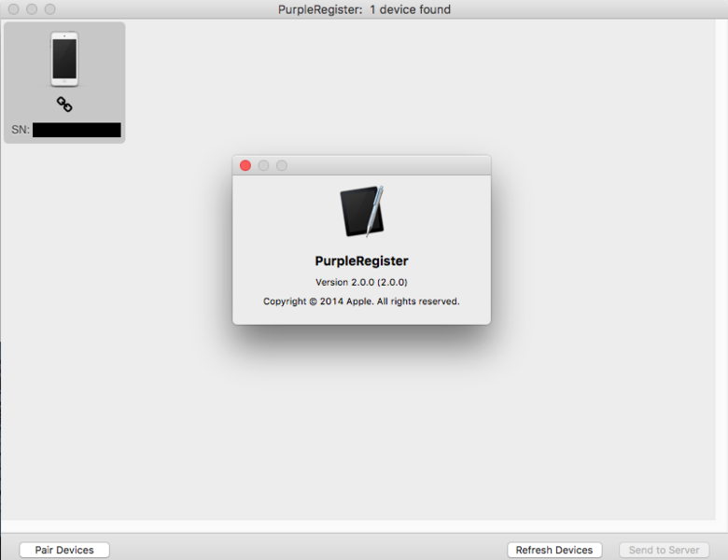Click Refresh Devices button
Image resolution: width=728 pixels, height=560 pixels.
click(x=554, y=550)
